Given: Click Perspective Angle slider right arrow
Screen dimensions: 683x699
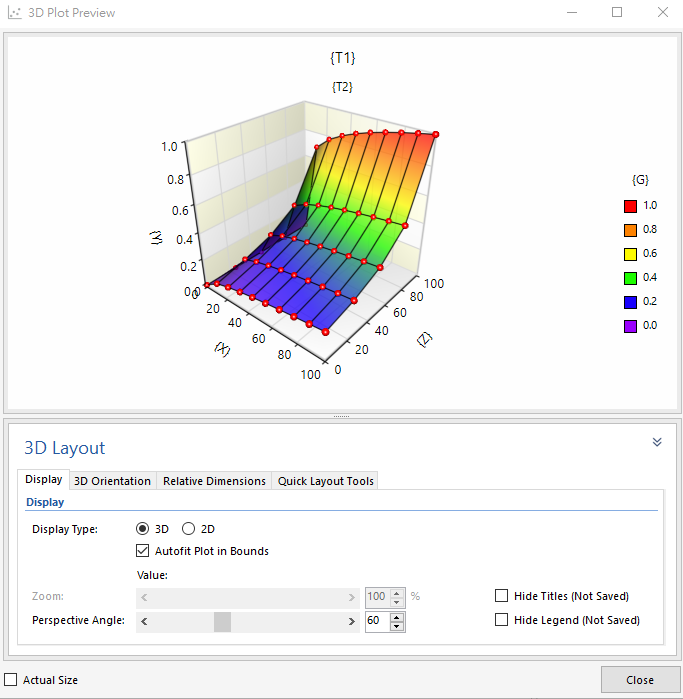Looking at the screenshot, I should pyautogui.click(x=352, y=621).
